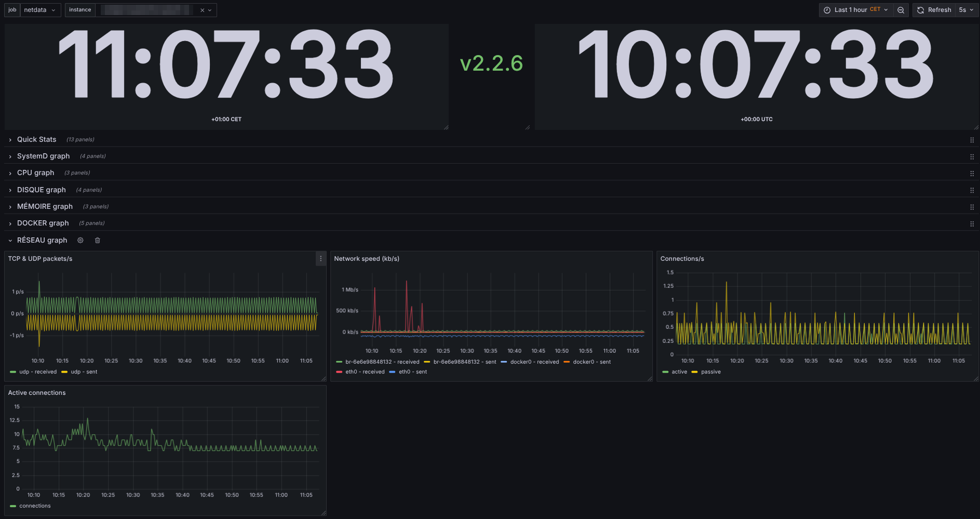Grab the Quick Stats row drag handle

pyautogui.click(x=972, y=140)
